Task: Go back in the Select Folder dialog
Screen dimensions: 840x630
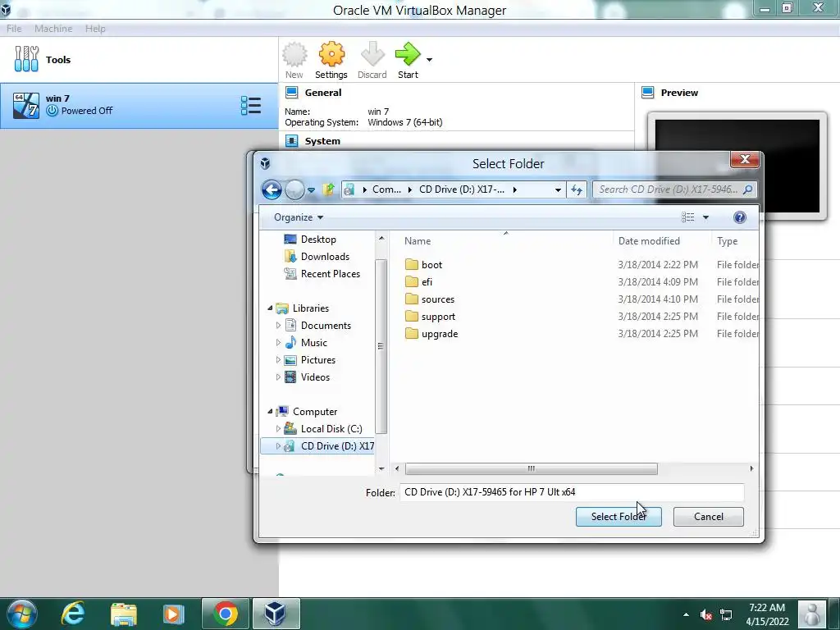Action: click(x=272, y=189)
